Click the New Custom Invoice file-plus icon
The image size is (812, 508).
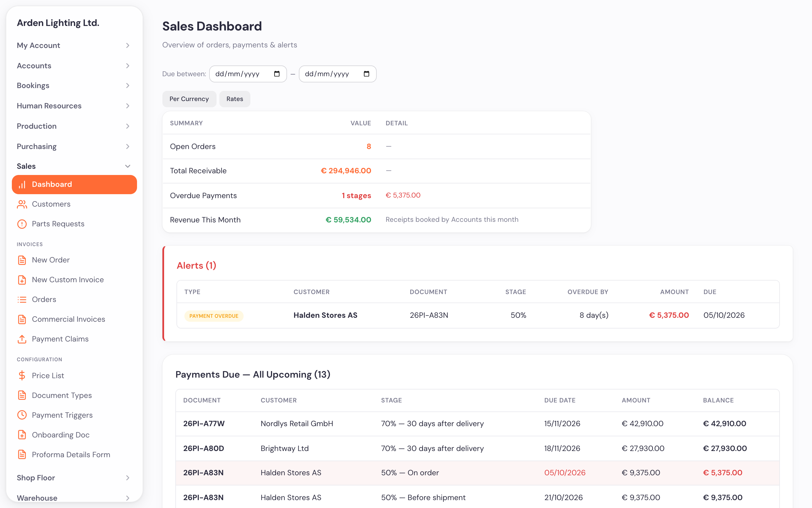click(x=22, y=280)
